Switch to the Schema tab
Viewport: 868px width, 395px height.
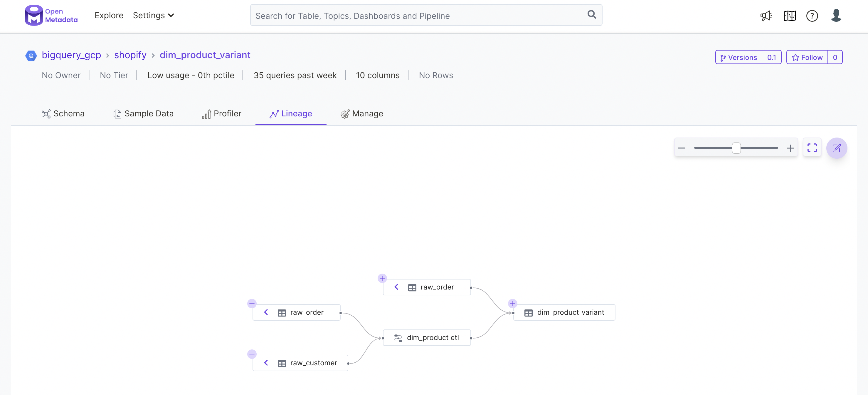63,113
